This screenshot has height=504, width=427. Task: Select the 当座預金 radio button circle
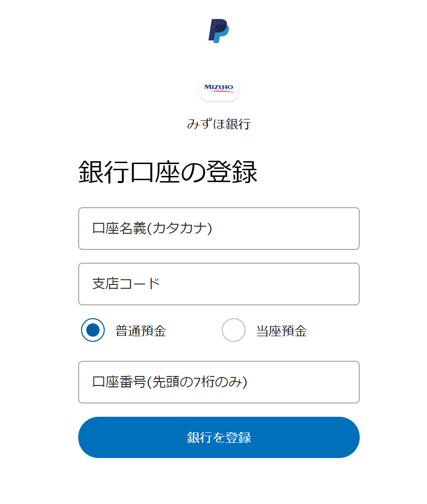pyautogui.click(x=234, y=330)
